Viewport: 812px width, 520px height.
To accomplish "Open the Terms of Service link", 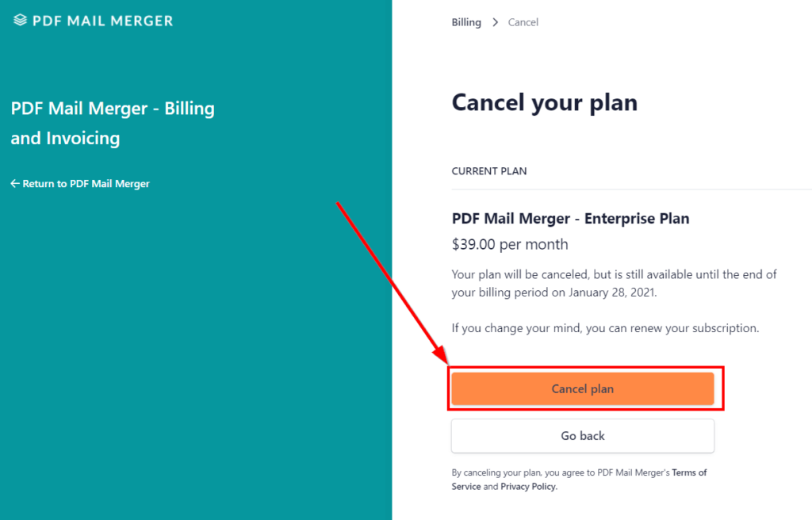I will tap(688, 472).
